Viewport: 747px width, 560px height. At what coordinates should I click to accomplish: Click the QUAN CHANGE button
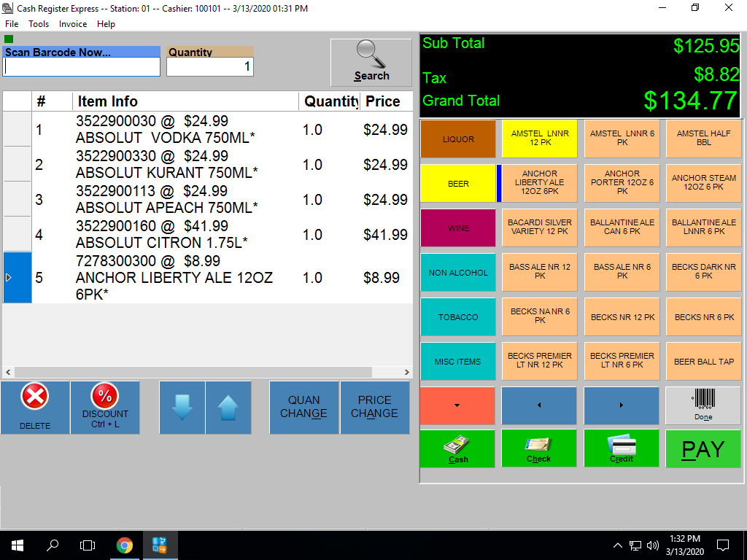[304, 408]
